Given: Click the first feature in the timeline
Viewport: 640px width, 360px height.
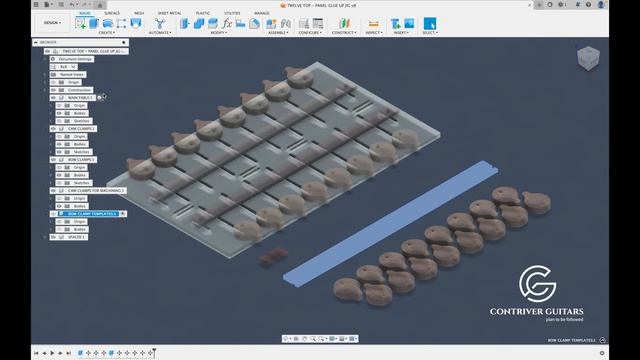Looking at the screenshot, I should pos(80,353).
